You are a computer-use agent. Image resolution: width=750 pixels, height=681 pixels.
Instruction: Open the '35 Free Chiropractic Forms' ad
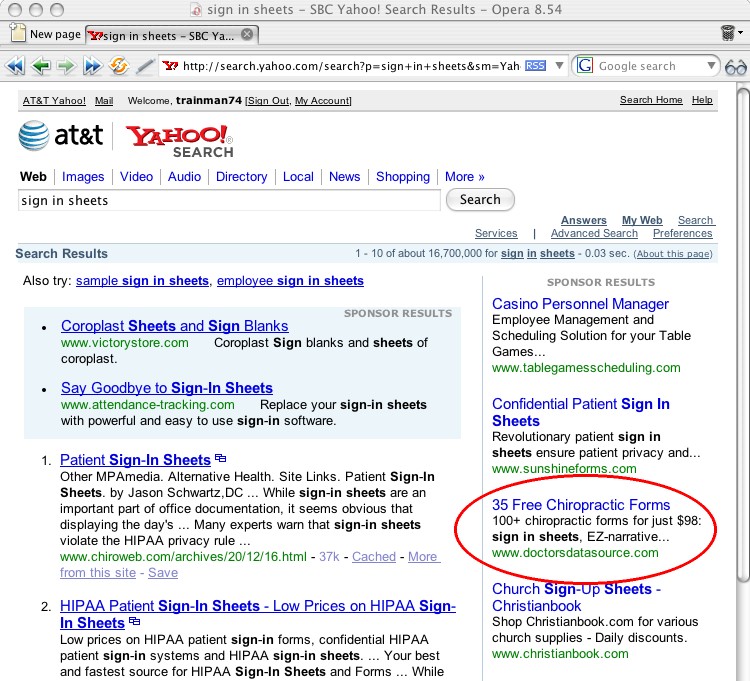click(581, 505)
